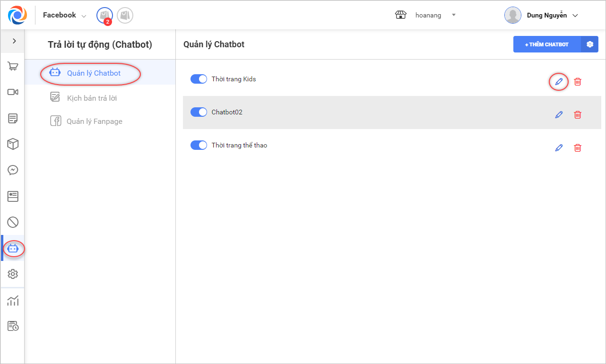Disable the Thời trang Kids chatbot toggle
The width and height of the screenshot is (606, 364).
199,79
